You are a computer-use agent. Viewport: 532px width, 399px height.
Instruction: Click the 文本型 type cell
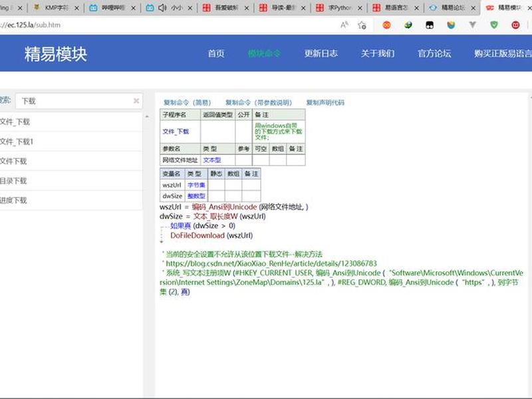point(218,160)
